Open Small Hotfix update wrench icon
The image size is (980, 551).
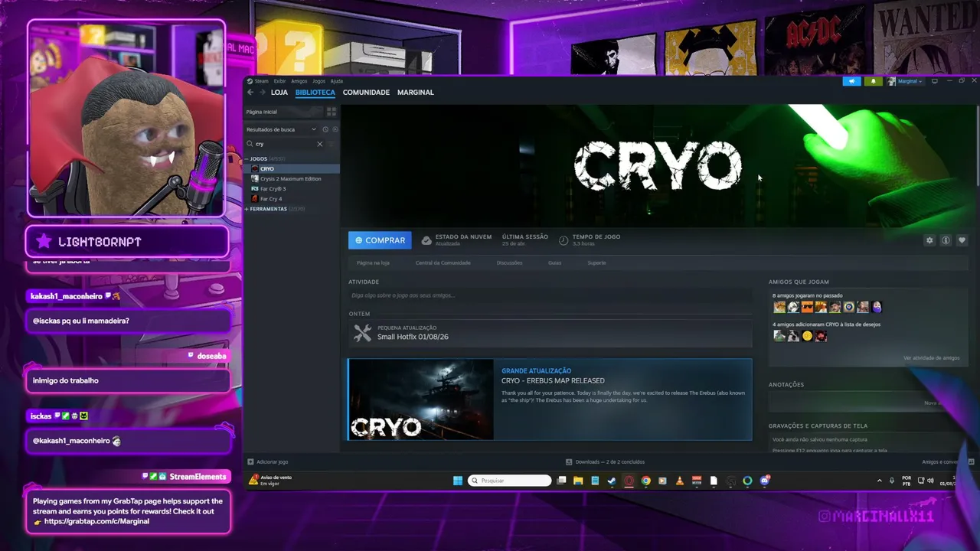tap(362, 333)
